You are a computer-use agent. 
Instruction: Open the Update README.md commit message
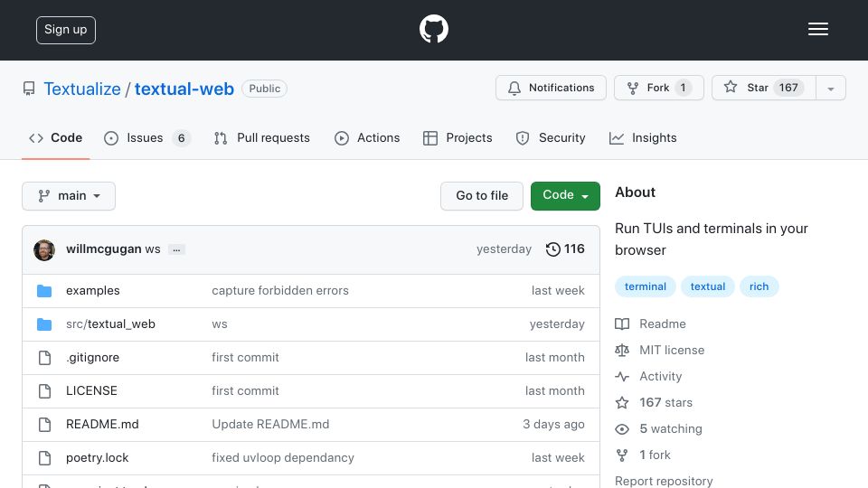coord(270,425)
